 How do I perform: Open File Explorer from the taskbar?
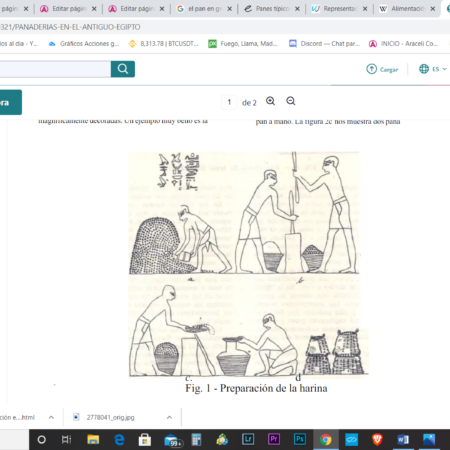[x=93, y=440]
